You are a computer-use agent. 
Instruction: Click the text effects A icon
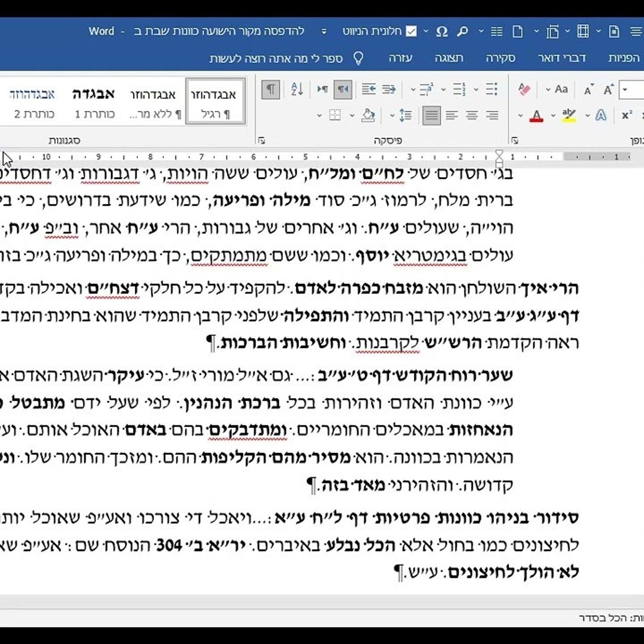click(601, 115)
